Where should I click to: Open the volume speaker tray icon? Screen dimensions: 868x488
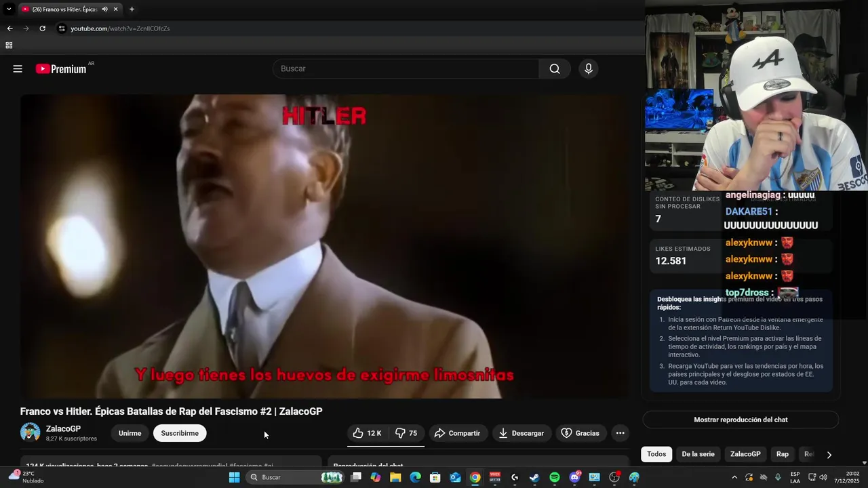(x=823, y=477)
